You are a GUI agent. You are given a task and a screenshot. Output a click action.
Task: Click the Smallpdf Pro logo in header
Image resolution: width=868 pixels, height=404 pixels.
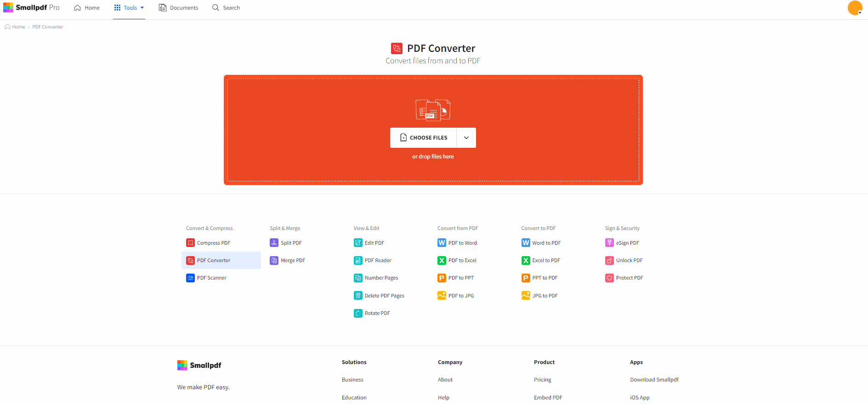click(x=31, y=7)
